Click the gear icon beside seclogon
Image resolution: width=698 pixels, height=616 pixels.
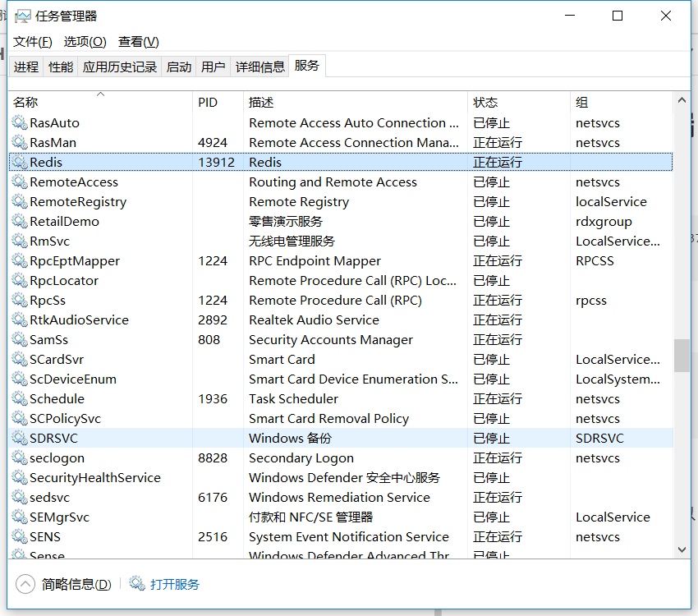point(20,457)
